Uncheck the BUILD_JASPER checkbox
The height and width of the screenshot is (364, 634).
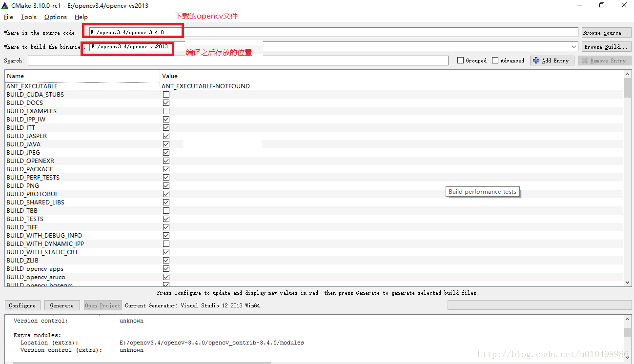166,136
